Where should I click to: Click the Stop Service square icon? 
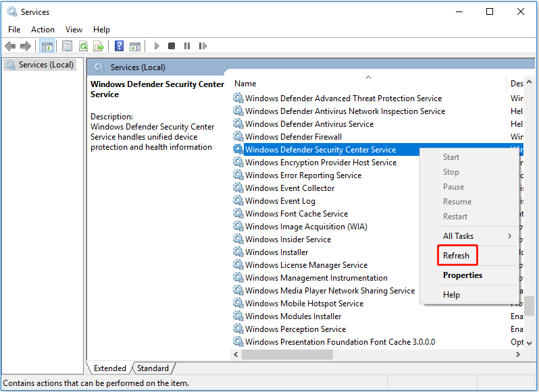pyautogui.click(x=172, y=46)
